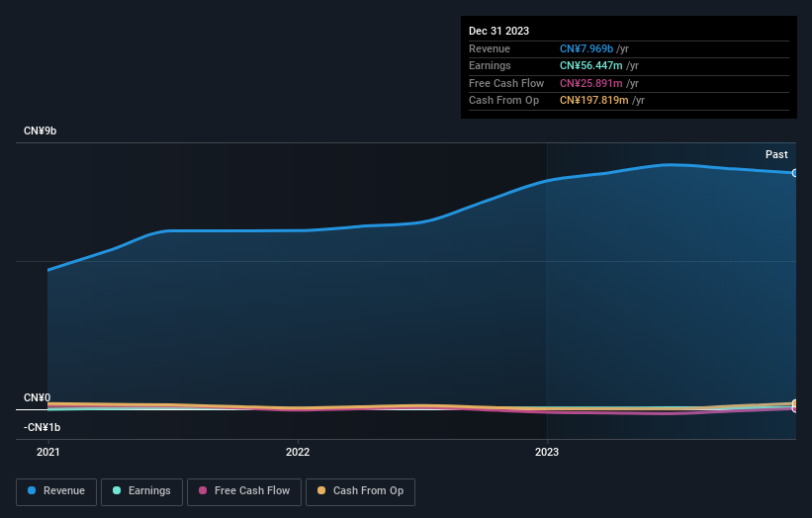
Task: Click the 'Past' label in the chart
Action: [776, 155]
